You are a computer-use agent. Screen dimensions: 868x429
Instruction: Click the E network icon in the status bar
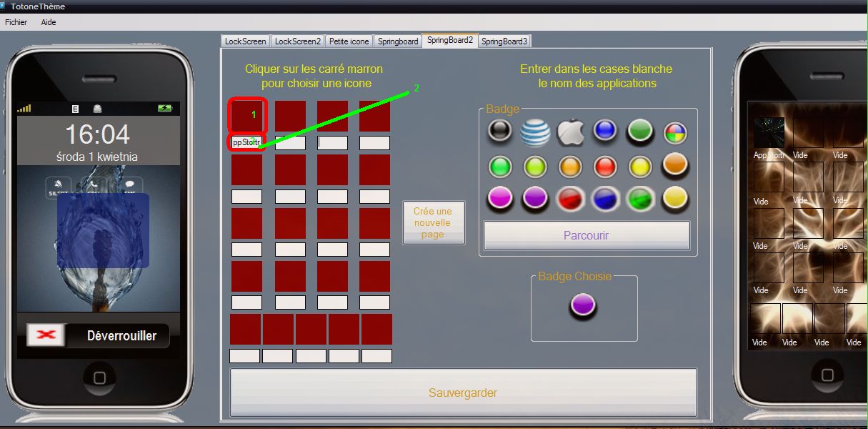coord(75,109)
